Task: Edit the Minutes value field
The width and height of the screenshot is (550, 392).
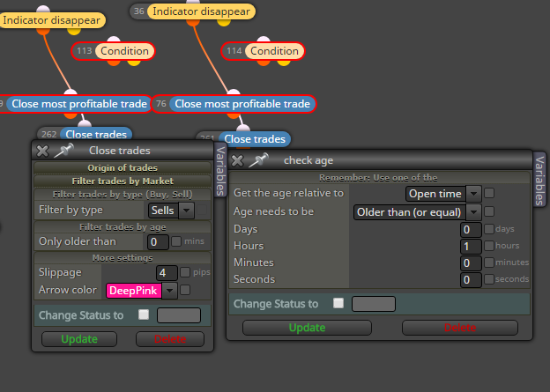Action: pos(471,263)
